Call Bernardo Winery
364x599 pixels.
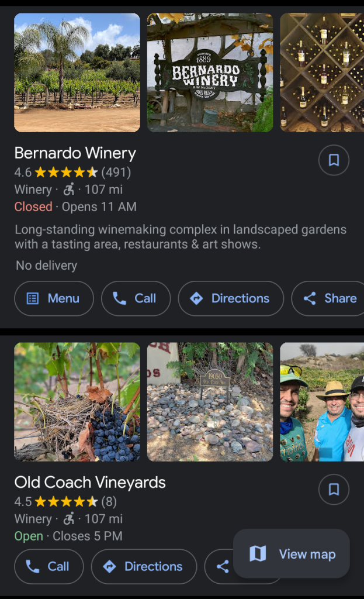(136, 298)
